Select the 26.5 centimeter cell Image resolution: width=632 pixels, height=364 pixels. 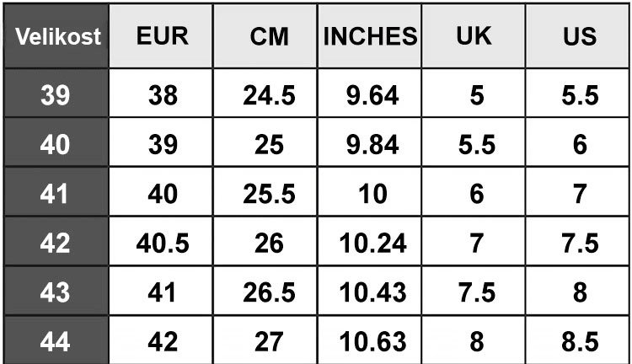point(269,292)
